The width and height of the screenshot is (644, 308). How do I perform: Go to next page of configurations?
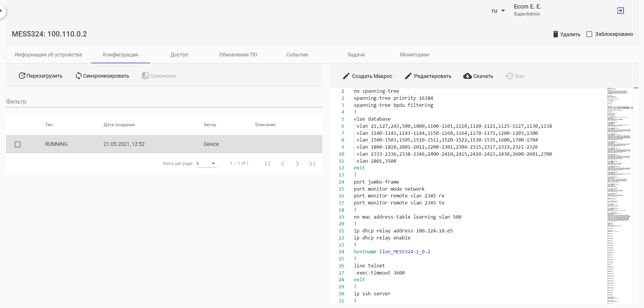297,164
